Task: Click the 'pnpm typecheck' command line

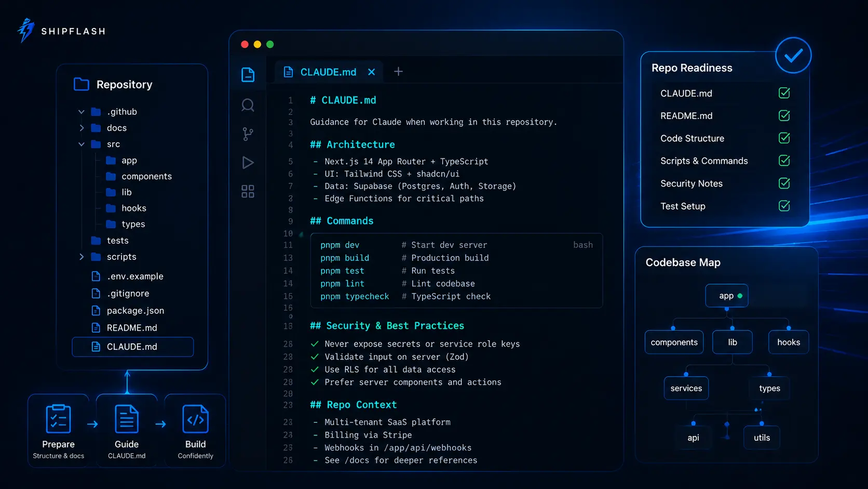Action: point(405,296)
